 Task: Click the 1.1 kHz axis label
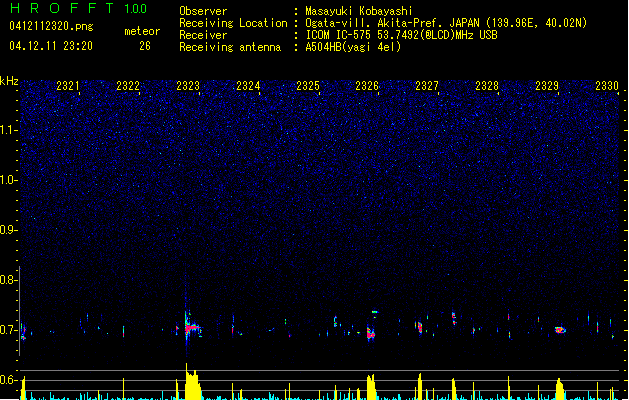(8, 130)
